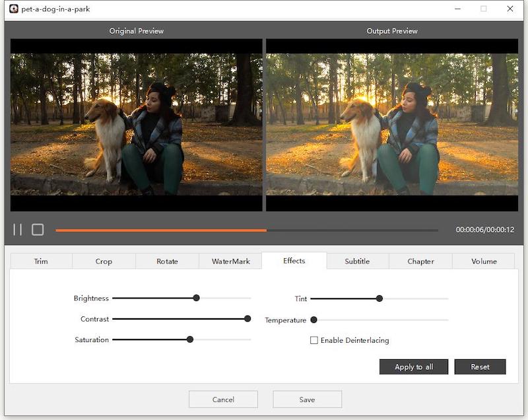Open the Subtitle tab
Image resolution: width=528 pixels, height=420 pixels.
[357, 262]
